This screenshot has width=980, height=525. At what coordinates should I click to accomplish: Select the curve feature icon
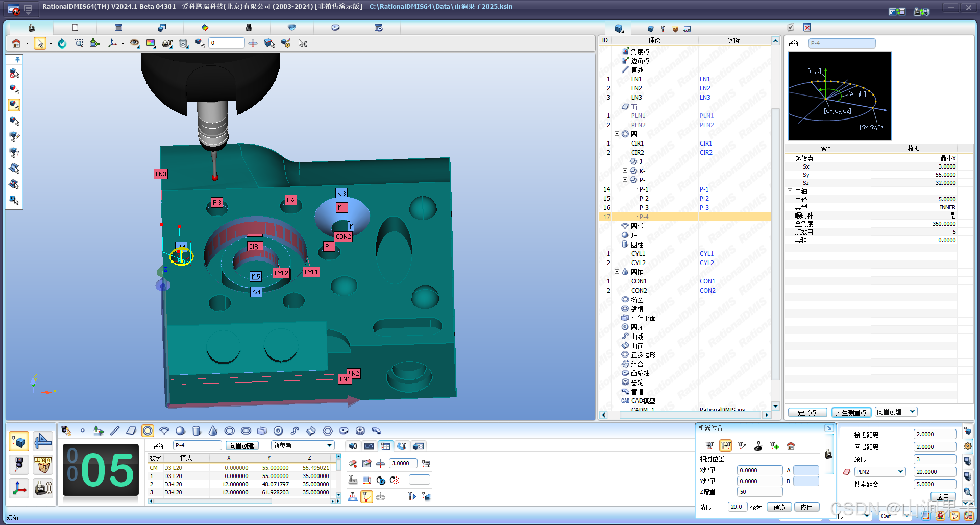pos(295,431)
